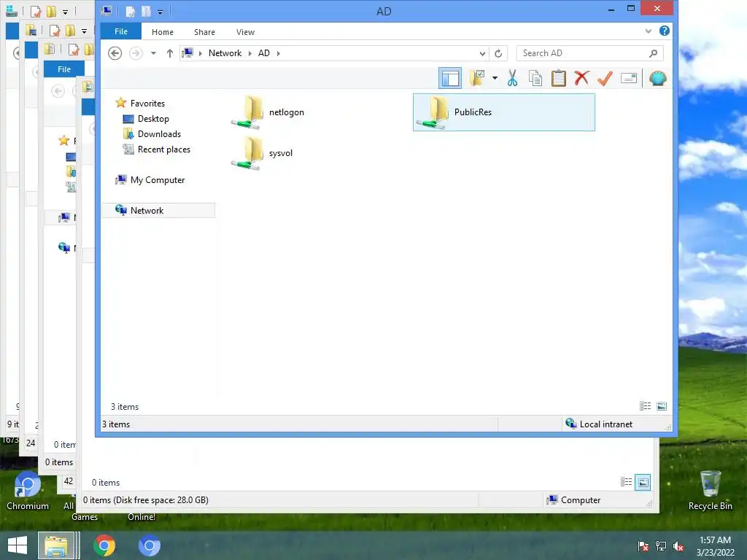Click 'Computer' in the background window status bar

point(580,500)
